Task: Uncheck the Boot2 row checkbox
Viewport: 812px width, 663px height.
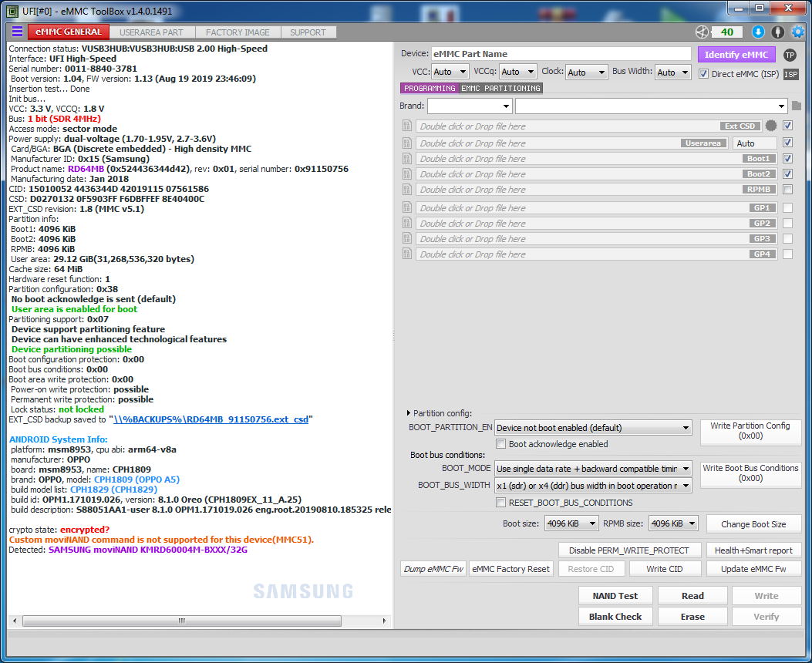Action: click(787, 174)
